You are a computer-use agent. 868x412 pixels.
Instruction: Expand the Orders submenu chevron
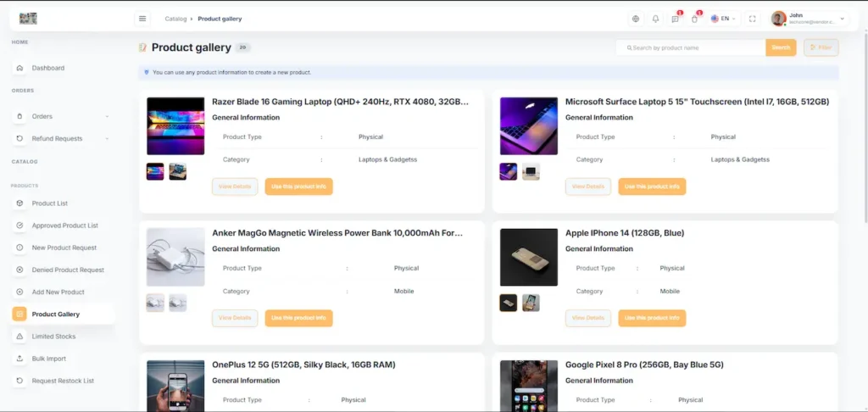pos(107,116)
